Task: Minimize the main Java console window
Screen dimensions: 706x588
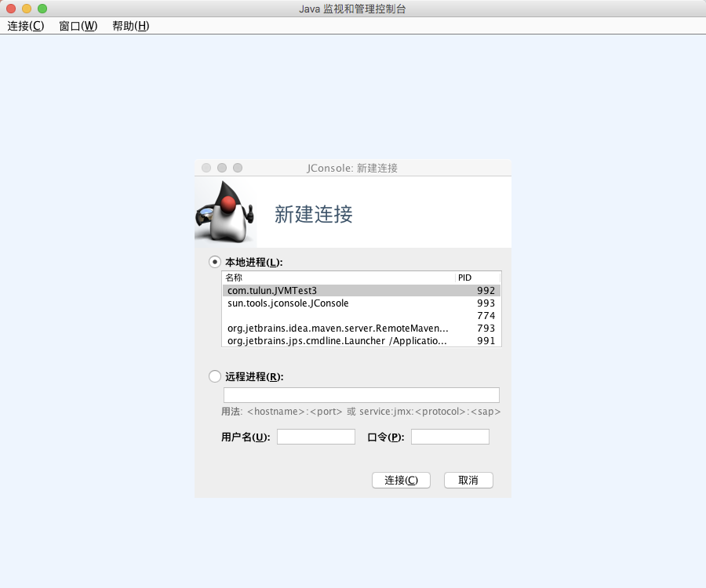Action: pyautogui.click(x=27, y=9)
